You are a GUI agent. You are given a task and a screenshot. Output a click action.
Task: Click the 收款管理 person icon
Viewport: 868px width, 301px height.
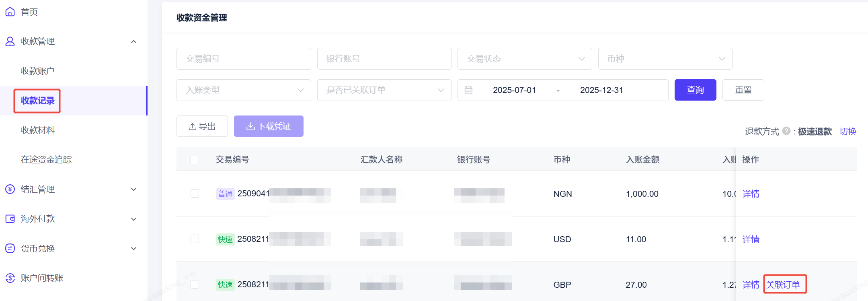click(10, 41)
